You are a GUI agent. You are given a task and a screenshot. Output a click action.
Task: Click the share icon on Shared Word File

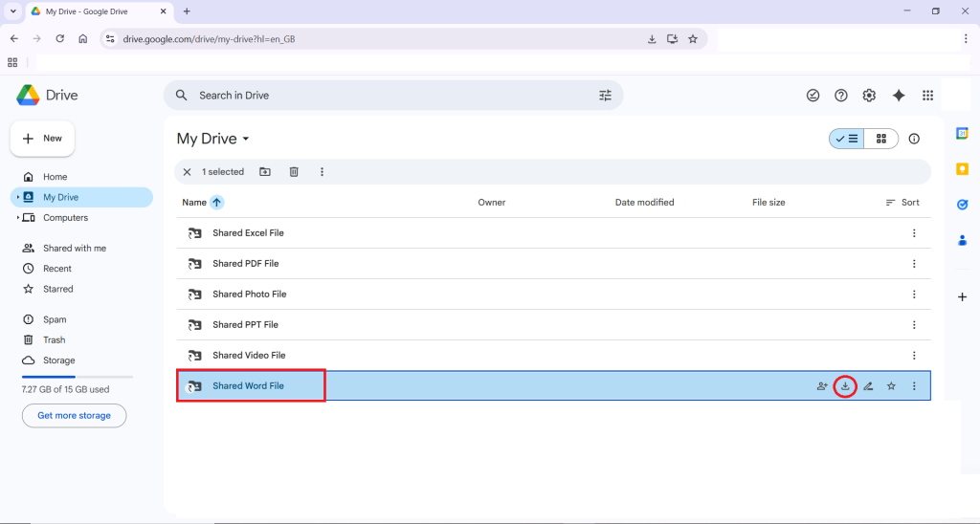pyautogui.click(x=822, y=386)
